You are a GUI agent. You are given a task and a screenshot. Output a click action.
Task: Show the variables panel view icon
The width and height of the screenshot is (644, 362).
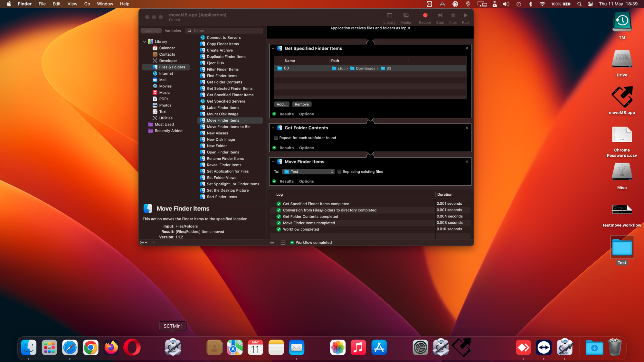coord(283,243)
